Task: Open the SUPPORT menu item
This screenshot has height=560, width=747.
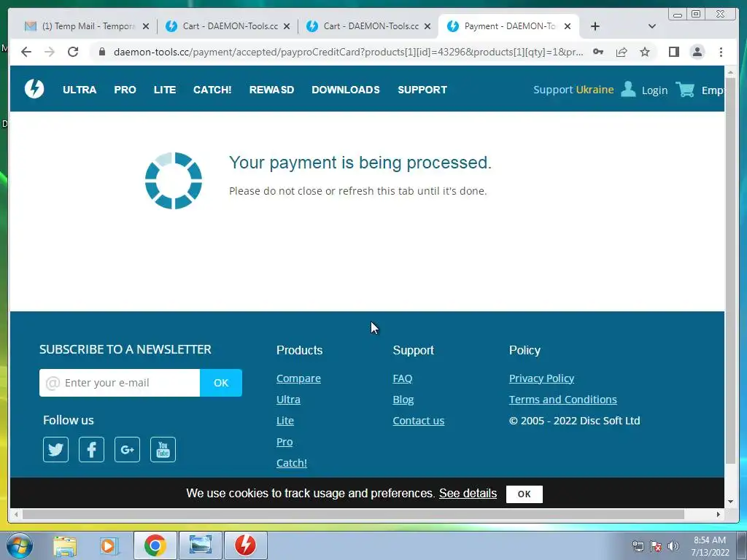Action: click(x=422, y=90)
